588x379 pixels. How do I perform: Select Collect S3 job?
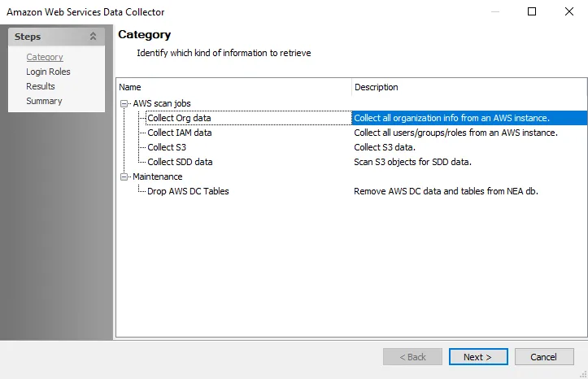[x=167, y=147]
